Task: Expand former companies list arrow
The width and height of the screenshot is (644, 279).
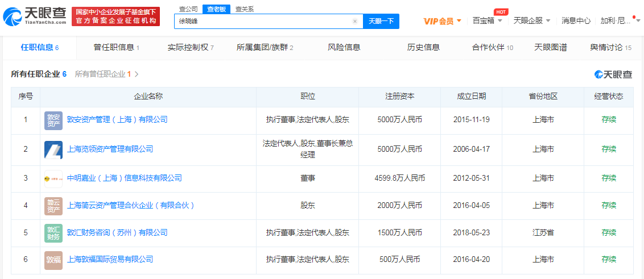Action: 137,74
